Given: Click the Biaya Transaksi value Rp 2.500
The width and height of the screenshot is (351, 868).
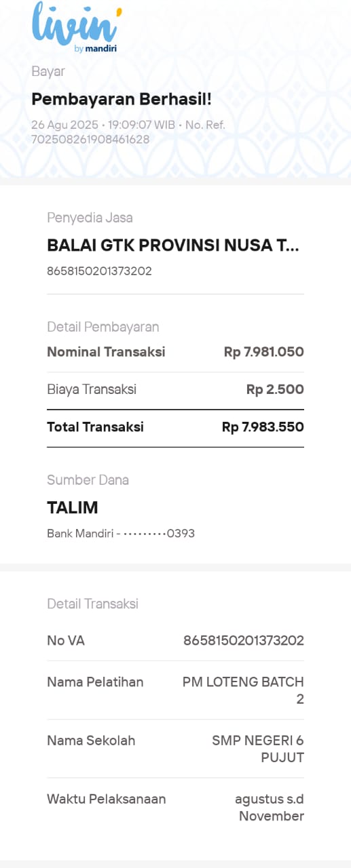Looking at the screenshot, I should click(x=275, y=390).
